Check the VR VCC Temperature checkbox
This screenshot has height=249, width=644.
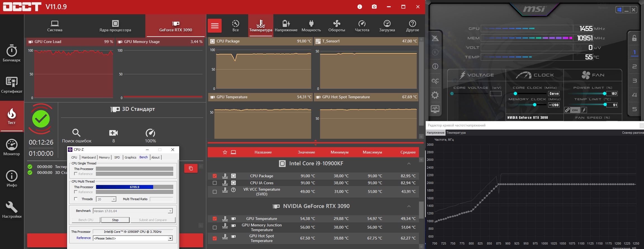point(215,192)
